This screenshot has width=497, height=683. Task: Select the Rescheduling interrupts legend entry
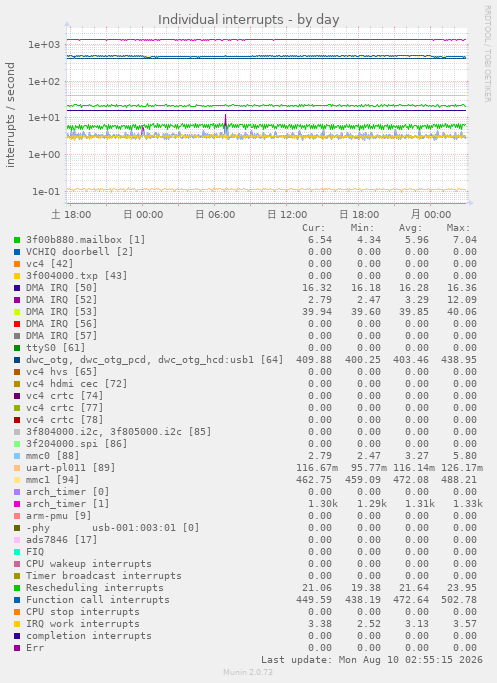[x=95, y=588]
